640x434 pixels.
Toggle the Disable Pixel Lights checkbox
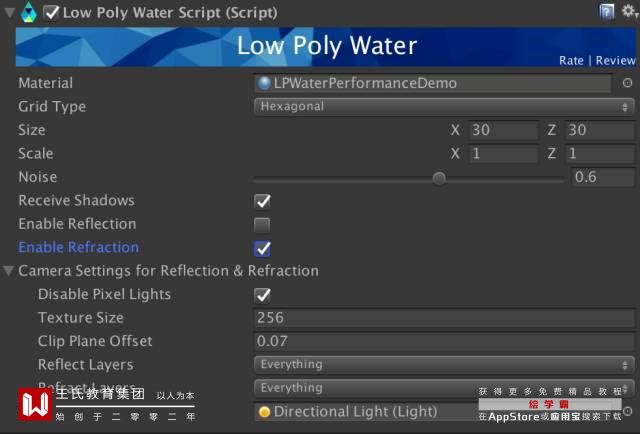tap(262, 295)
